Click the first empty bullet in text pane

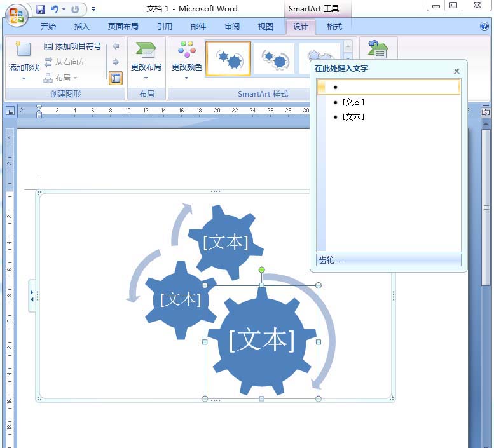(388, 87)
